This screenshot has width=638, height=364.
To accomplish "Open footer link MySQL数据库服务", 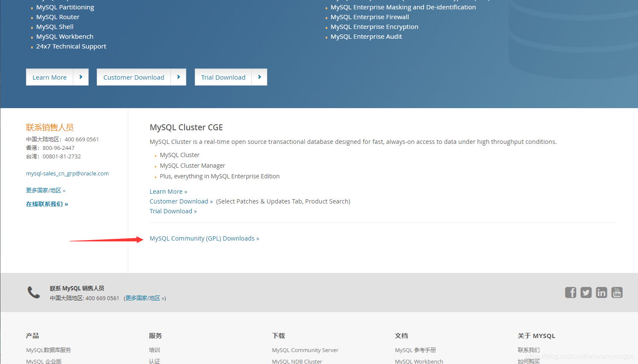I will pos(49,350).
